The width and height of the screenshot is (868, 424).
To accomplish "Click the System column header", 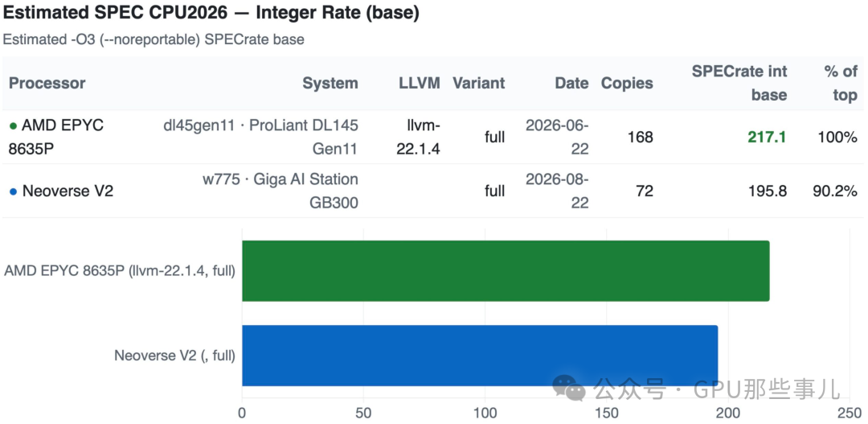I will coord(330,83).
